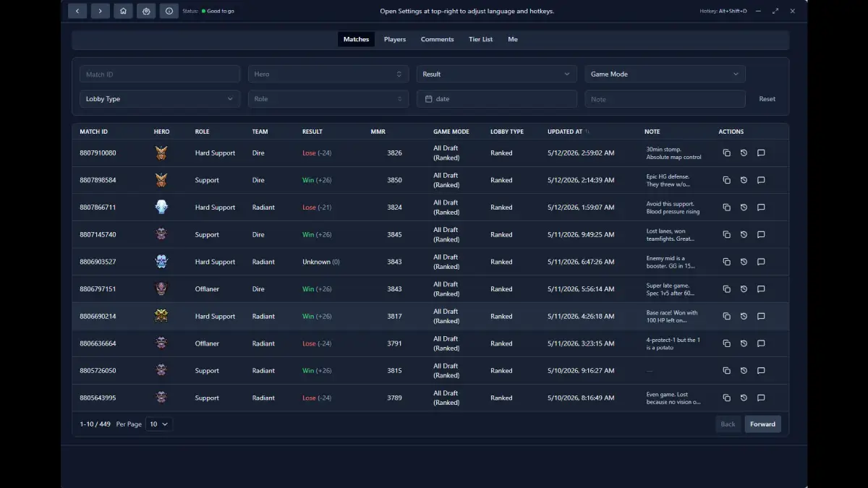Open history icon for match 8807898584

[744, 180]
